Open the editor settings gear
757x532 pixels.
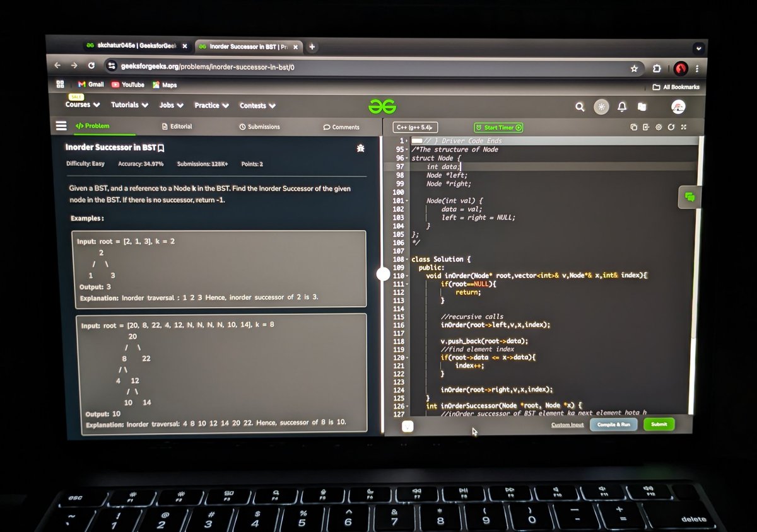pos(659,127)
